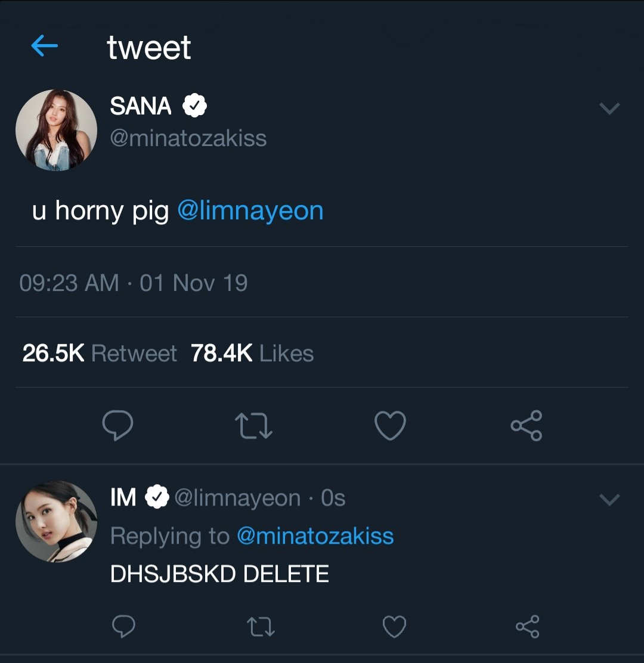The height and width of the screenshot is (663, 644).
Task: Share IM's DELETE reply
Action: (527, 626)
